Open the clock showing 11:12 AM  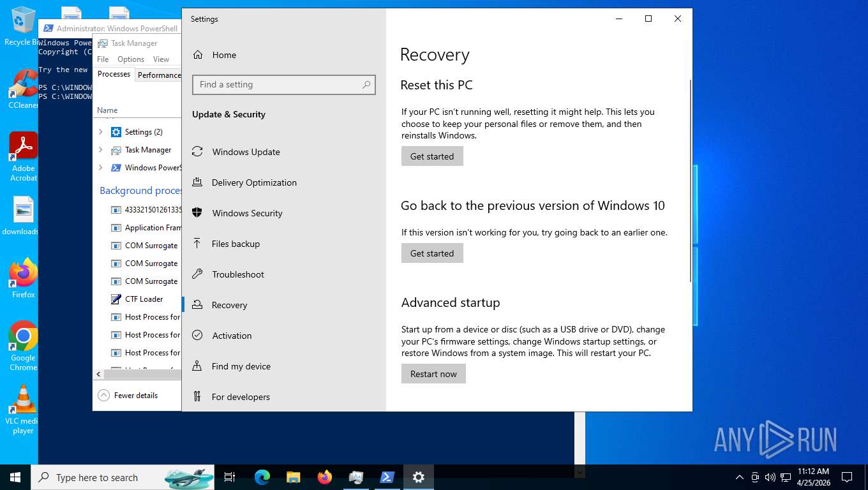(813, 477)
